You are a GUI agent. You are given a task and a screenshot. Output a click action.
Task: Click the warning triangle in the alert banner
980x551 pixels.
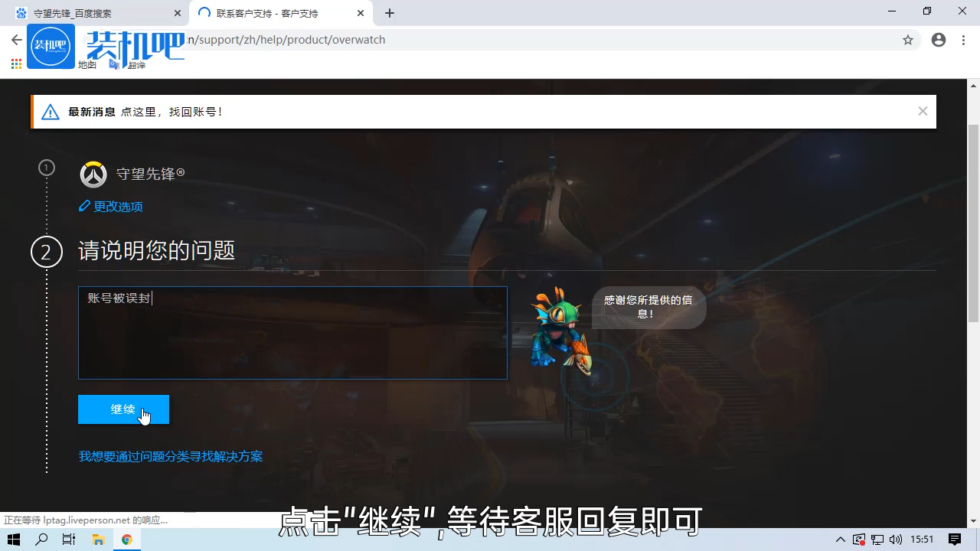51,111
